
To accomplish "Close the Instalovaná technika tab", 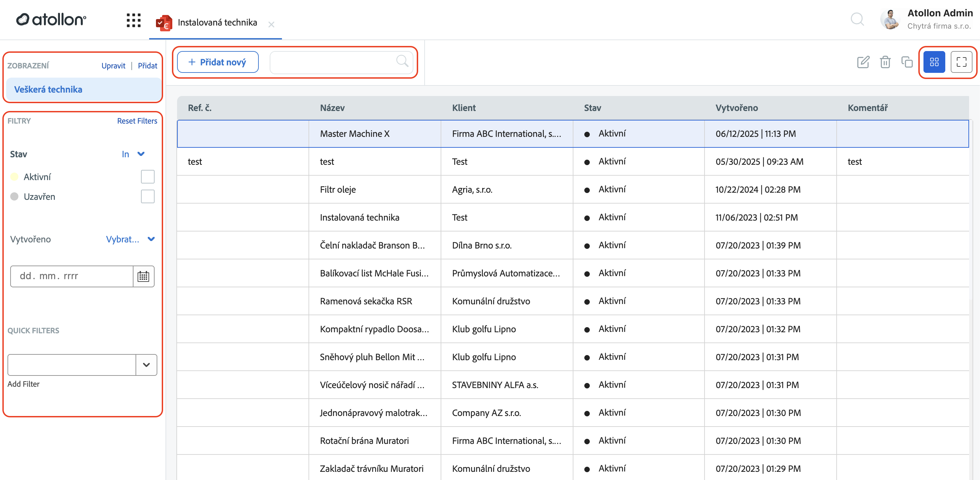I will point(271,25).
